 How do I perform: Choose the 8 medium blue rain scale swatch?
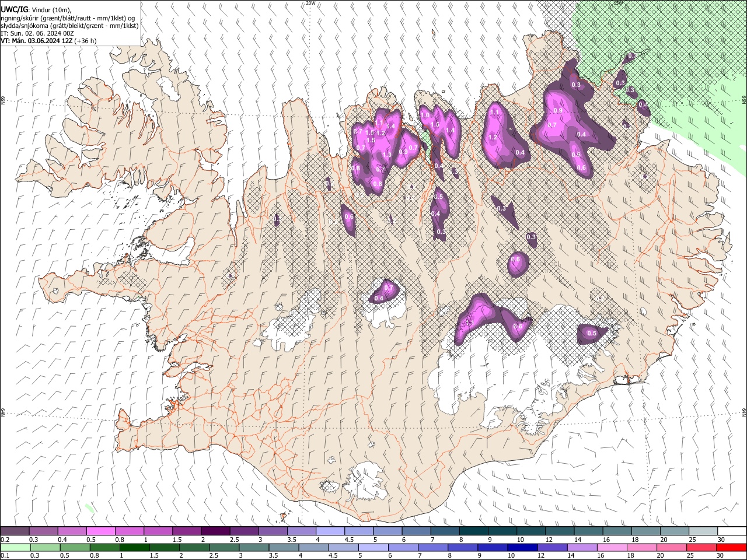(462, 547)
